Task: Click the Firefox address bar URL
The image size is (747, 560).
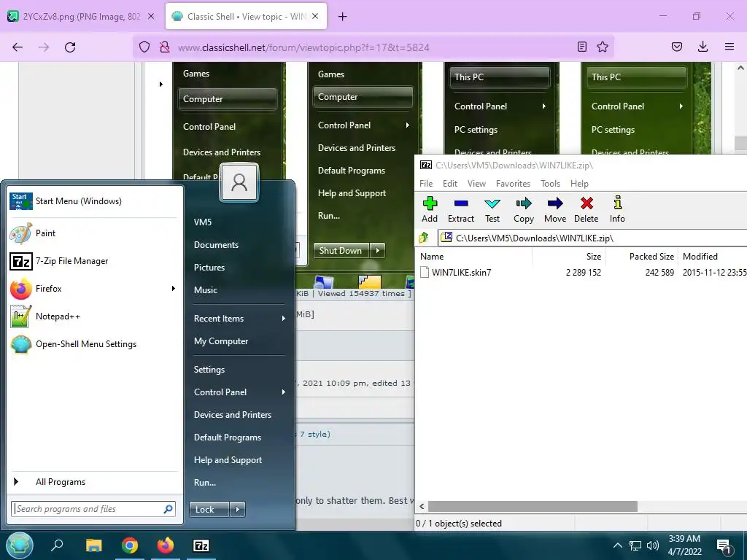Action: point(303,47)
